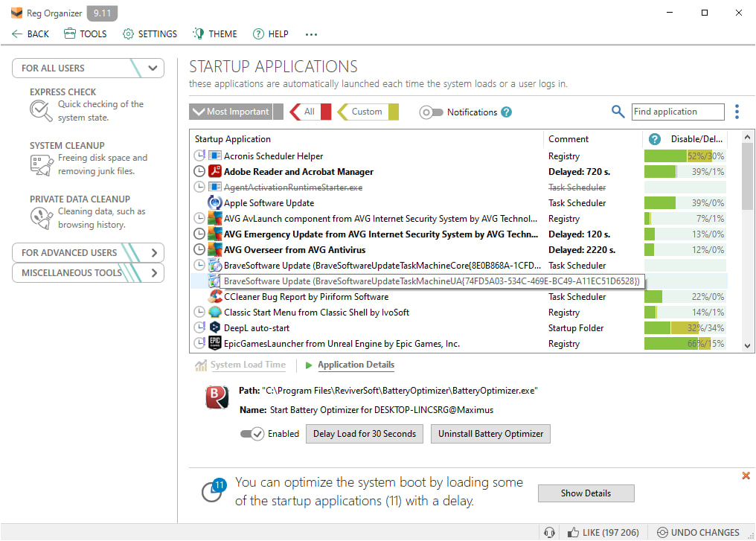Expand the Miscellaneous Tools section
The width and height of the screenshot is (756, 541).
[x=89, y=273]
